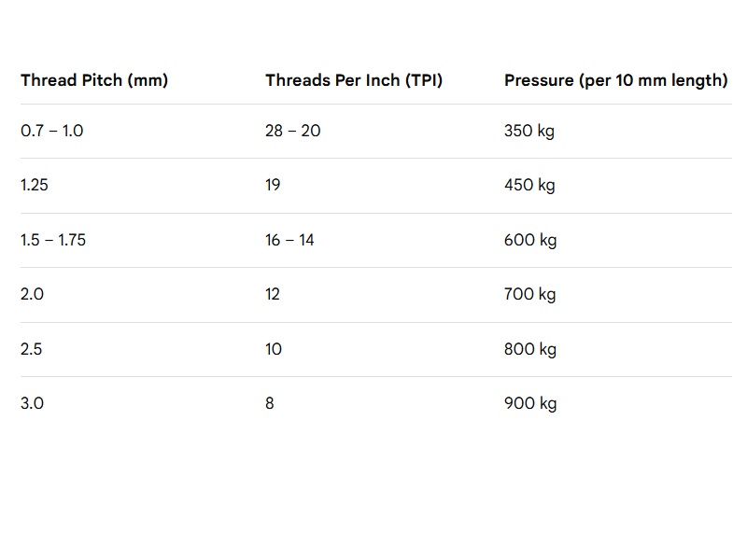Image resolution: width=747 pixels, height=560 pixels.
Task: Select the Threads Per Inch (TPI) header
Action: 354,80
